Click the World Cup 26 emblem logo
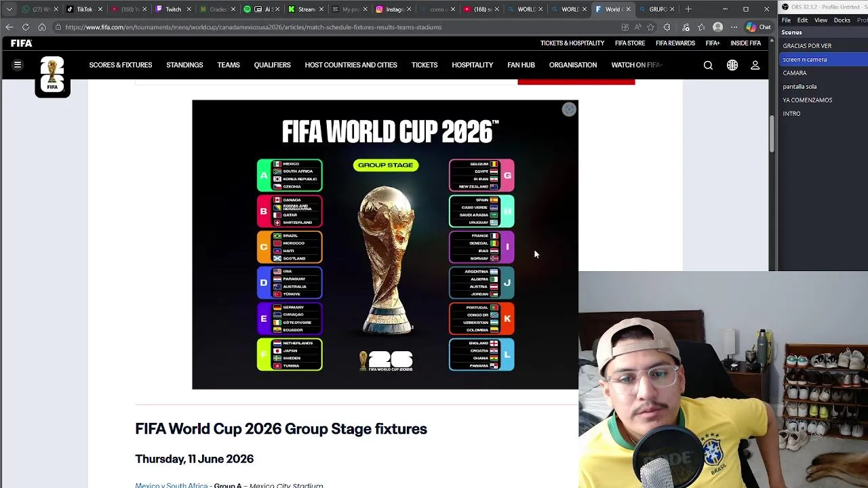Image resolution: width=868 pixels, height=488 pixels. tap(52, 75)
